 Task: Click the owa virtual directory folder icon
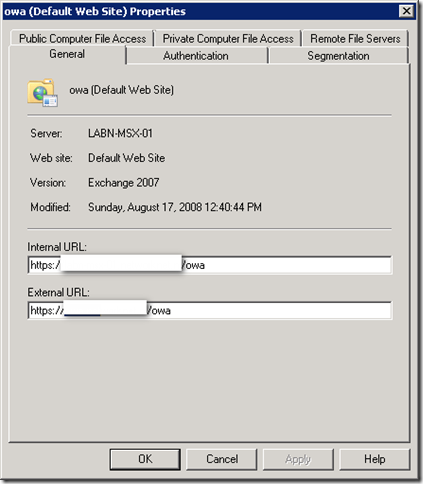tap(43, 93)
